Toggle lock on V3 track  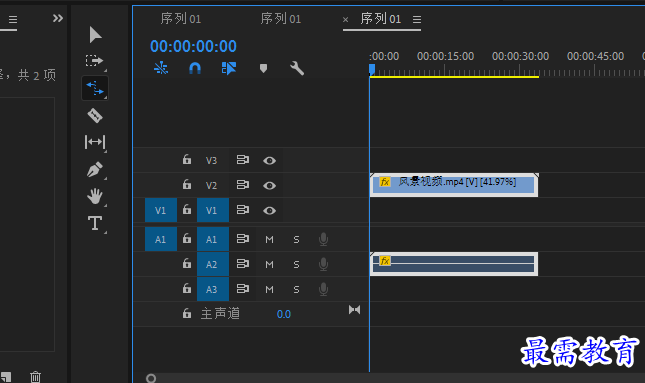point(187,159)
